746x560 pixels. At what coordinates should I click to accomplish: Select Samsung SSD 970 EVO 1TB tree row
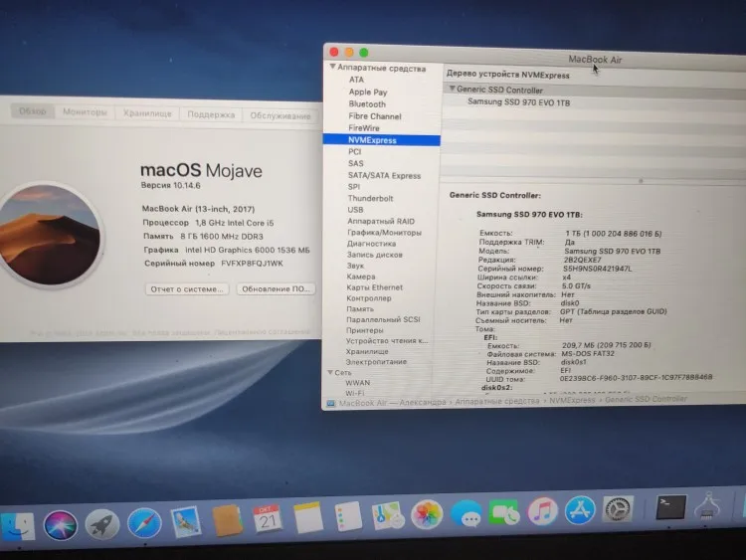[518, 102]
